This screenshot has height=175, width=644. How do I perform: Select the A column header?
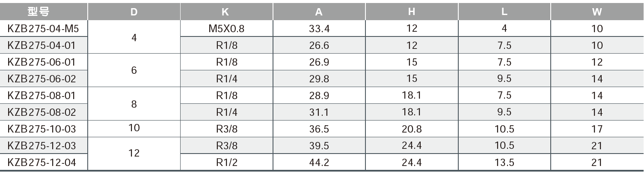click(x=319, y=12)
